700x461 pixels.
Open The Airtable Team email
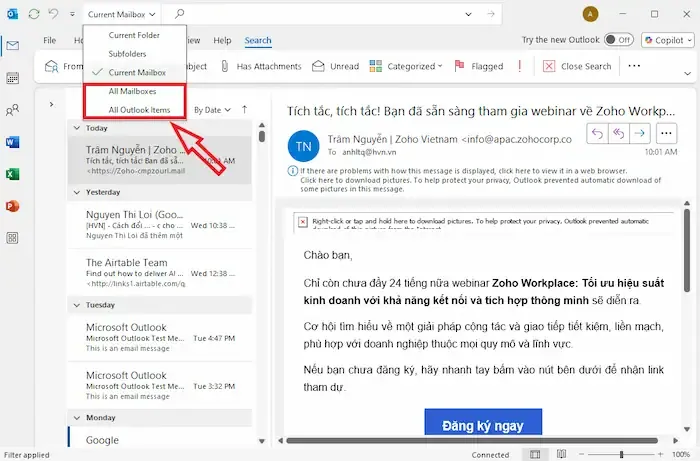(x=160, y=273)
